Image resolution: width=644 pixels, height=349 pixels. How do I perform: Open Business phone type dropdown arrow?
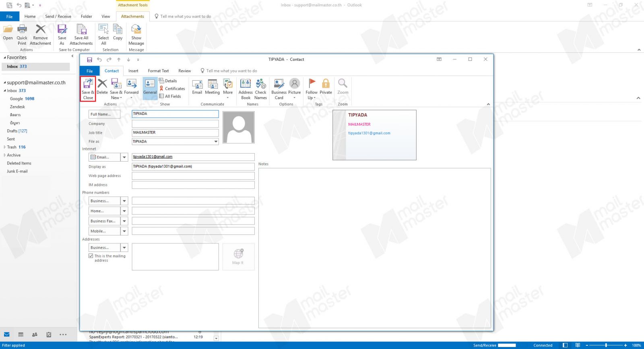(124, 201)
